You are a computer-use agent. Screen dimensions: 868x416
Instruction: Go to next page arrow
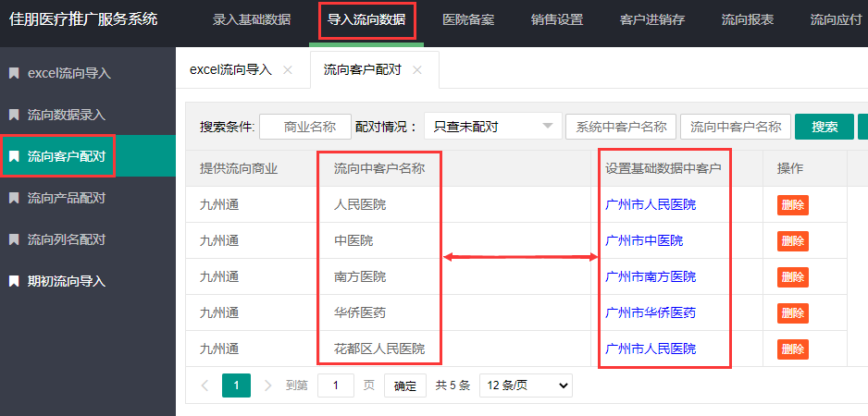[x=267, y=385]
